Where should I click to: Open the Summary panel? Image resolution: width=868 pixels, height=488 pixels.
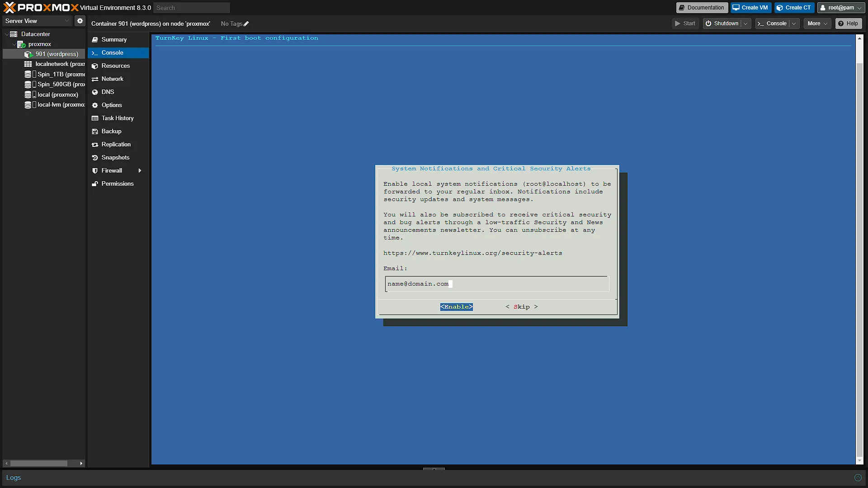pos(118,39)
